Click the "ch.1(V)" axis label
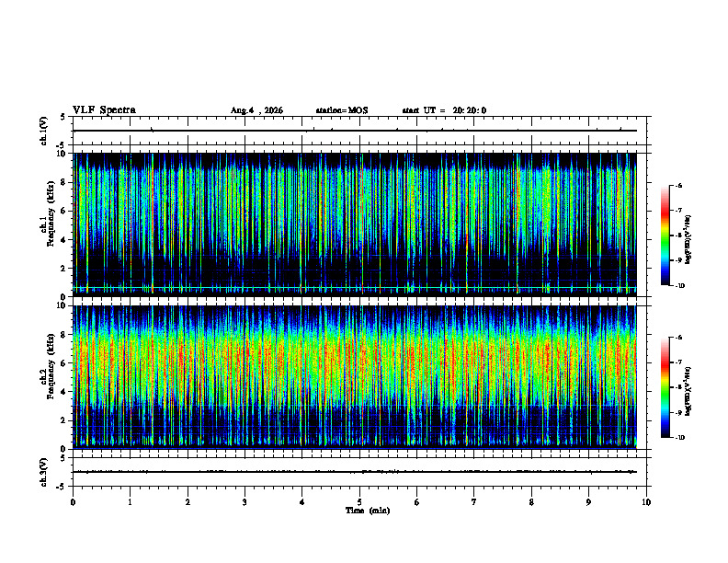The width and height of the screenshot is (728, 563). (x=44, y=131)
